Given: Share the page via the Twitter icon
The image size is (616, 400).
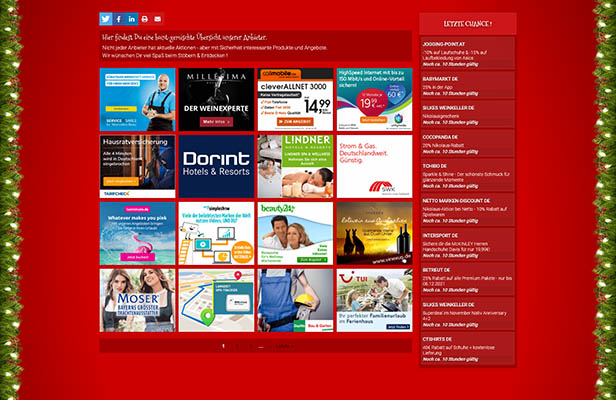Looking at the screenshot, I should tap(105, 19).
